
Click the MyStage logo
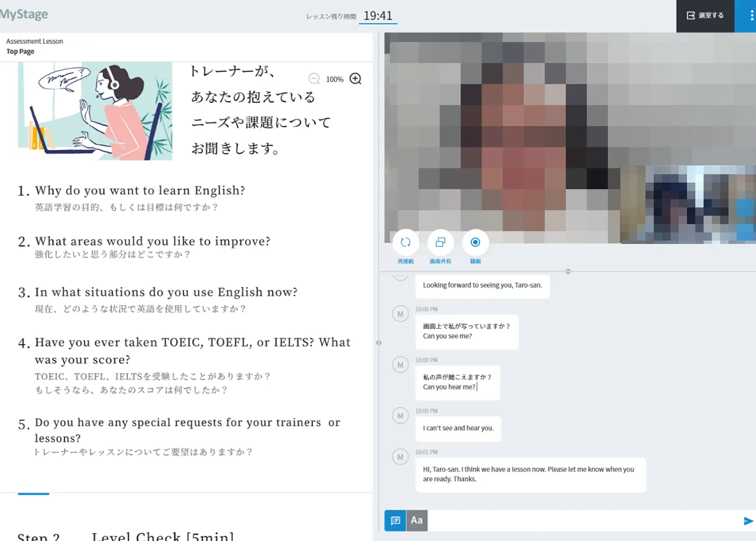(24, 15)
